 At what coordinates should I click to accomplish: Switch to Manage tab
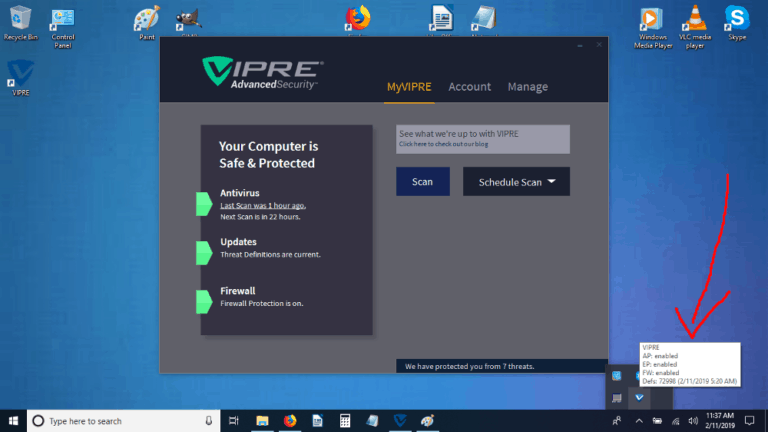(528, 87)
